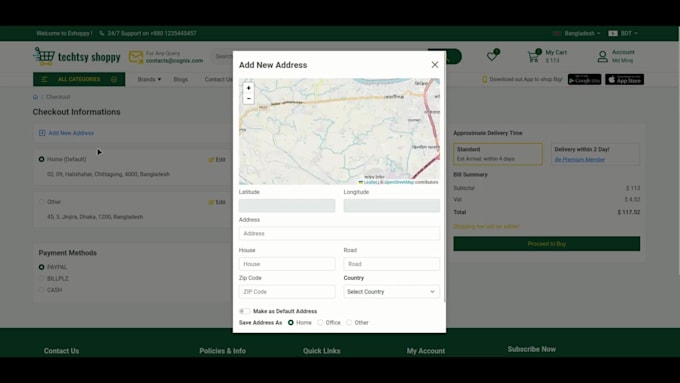Click the Latitude field
This screenshot has height=383, width=680.
click(287, 206)
